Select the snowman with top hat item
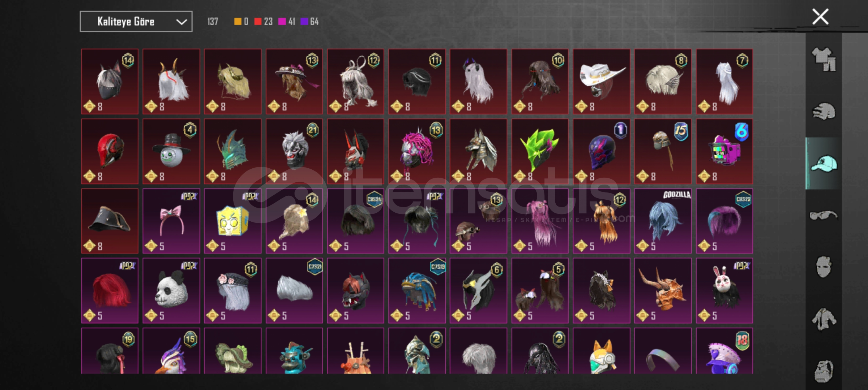The image size is (868, 390). (x=171, y=151)
